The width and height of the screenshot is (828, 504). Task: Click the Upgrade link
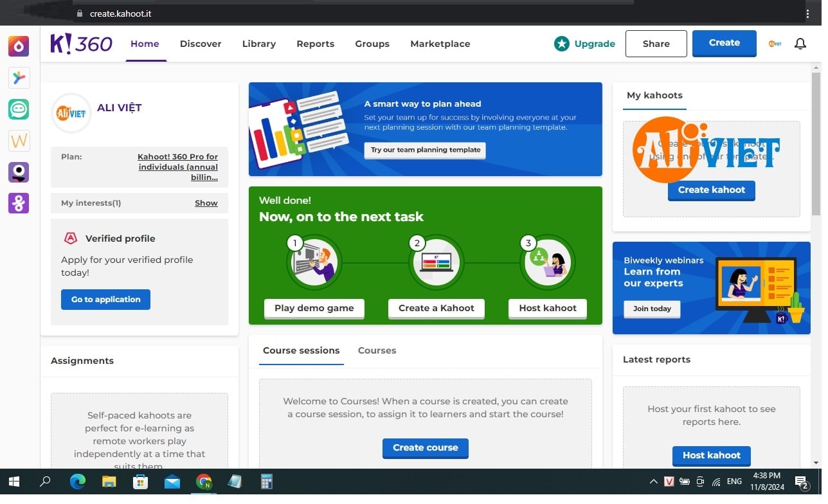595,44
